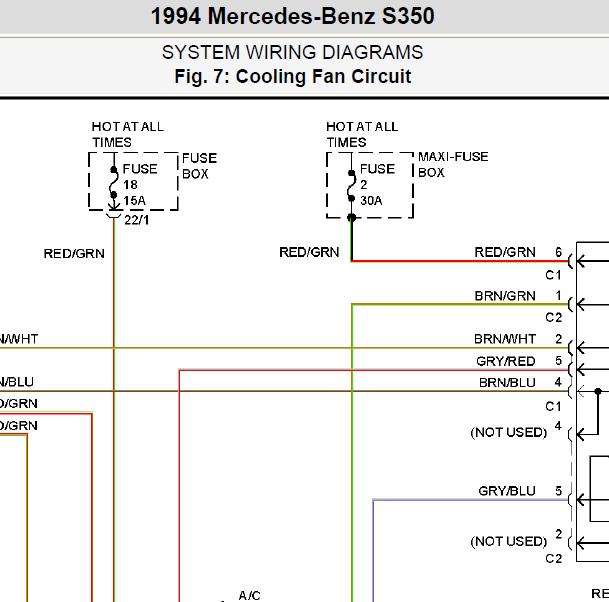Screen dimensions: 609x602
Task: Click pin number 5 beside GRY/RED
Action: [x=559, y=360]
